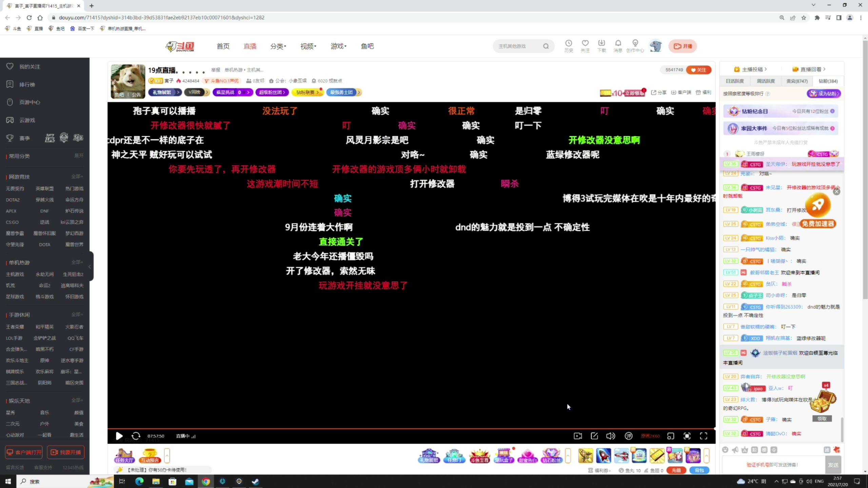Open 直播回看 link
This screenshot has height=488, width=868.
[x=808, y=69]
